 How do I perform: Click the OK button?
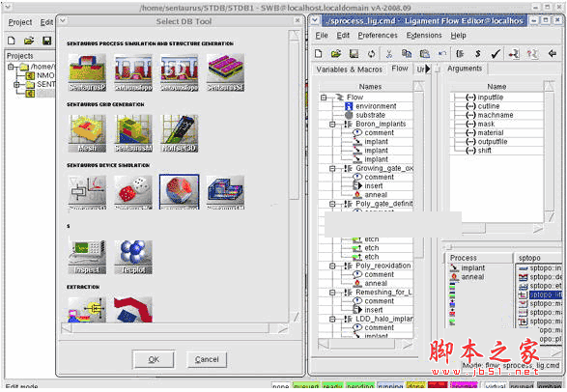coord(154,359)
